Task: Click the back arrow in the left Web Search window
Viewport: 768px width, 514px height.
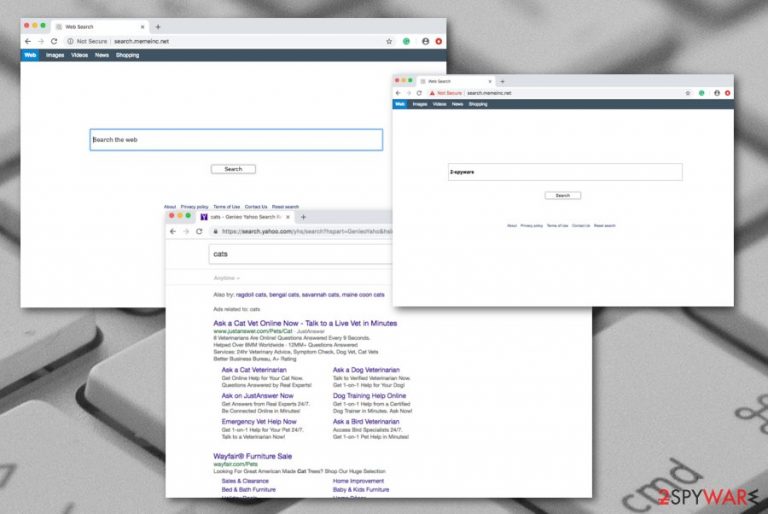Action: click(28, 42)
